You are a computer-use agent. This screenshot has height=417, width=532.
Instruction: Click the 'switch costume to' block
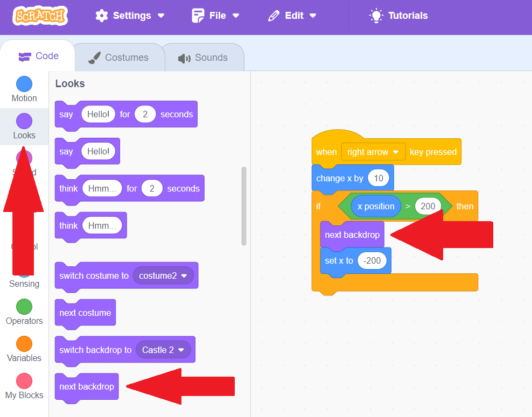pyautogui.click(x=127, y=276)
